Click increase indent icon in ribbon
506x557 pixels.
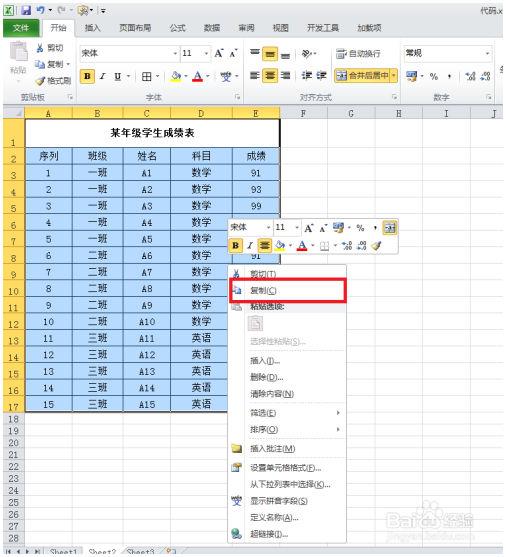click(x=321, y=75)
